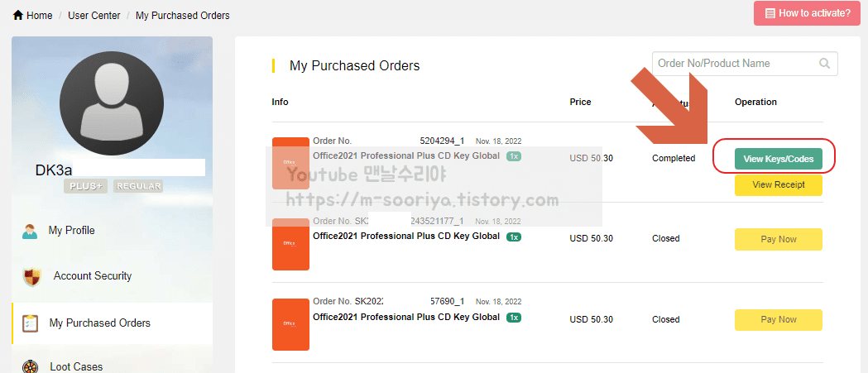
Task: Click the My Purchased Orders clipboard icon
Action: 30,323
